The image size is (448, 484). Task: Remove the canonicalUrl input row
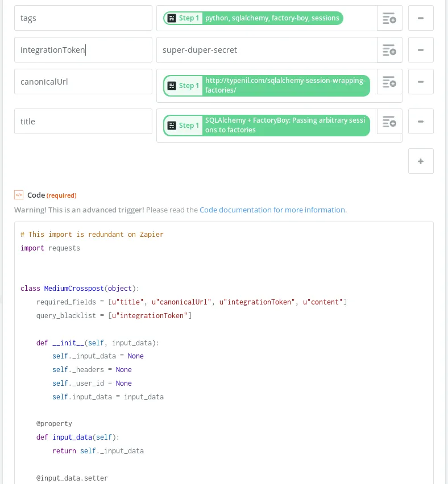tap(421, 82)
